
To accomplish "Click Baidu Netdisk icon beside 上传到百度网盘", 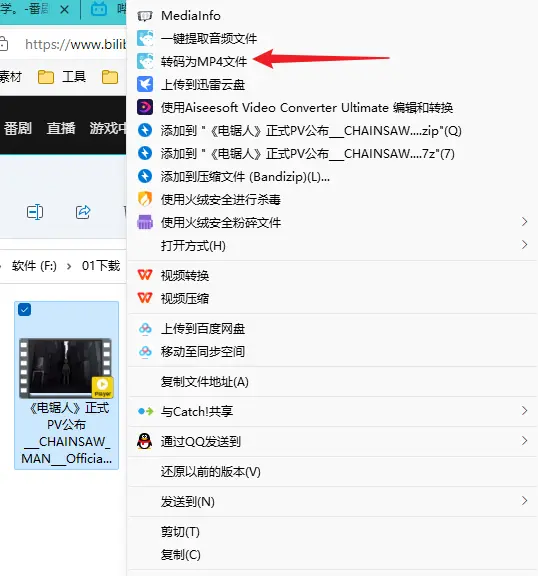I will tap(145, 328).
